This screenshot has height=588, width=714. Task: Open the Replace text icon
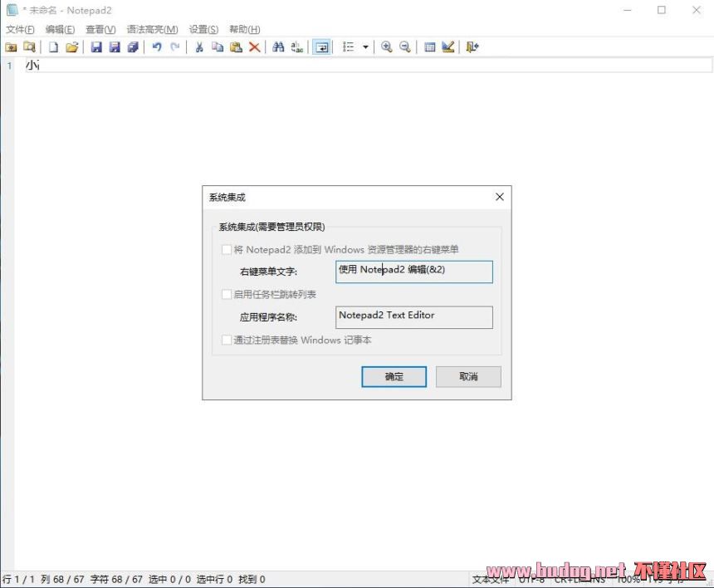[297, 47]
